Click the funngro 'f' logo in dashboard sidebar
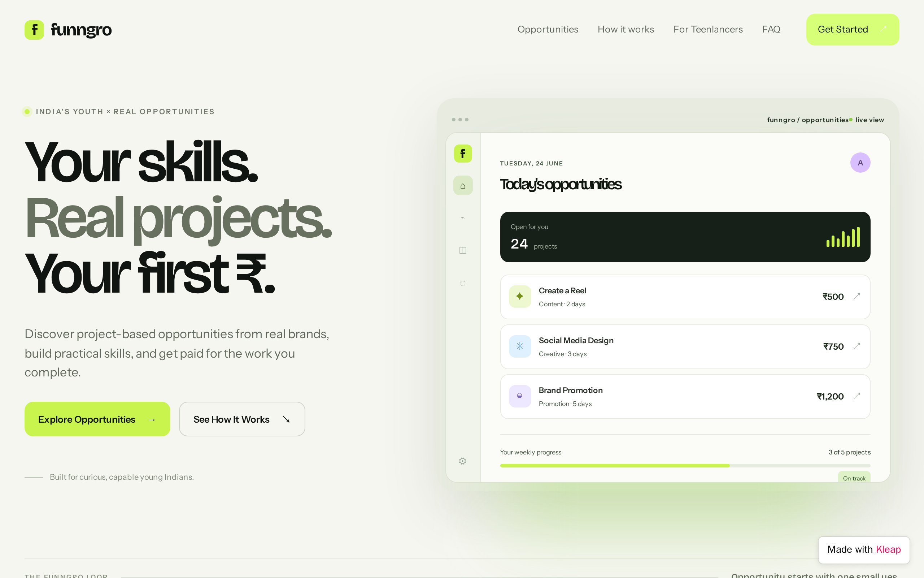 [x=463, y=154]
